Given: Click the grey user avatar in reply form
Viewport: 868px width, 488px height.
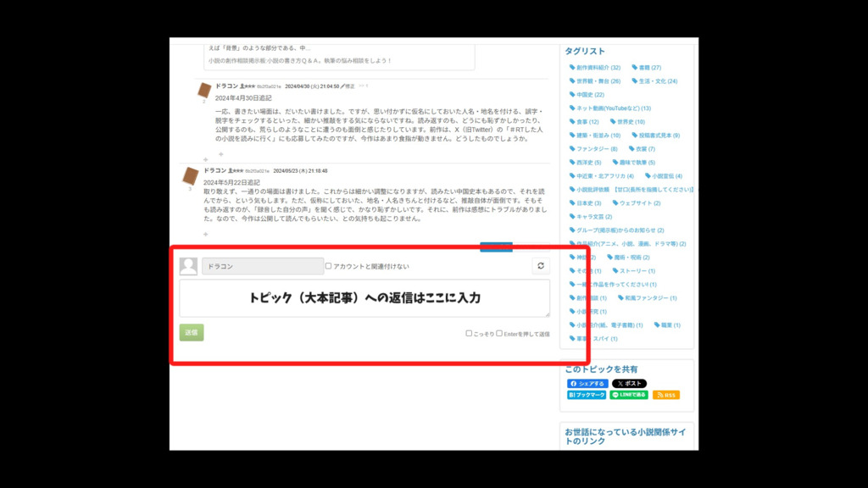Looking at the screenshot, I should (188, 266).
